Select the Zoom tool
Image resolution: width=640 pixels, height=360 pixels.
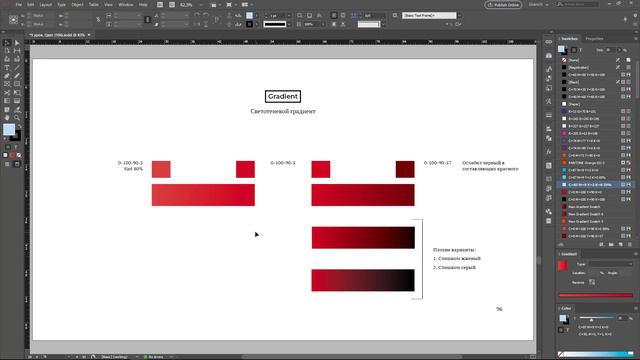pos(17,118)
